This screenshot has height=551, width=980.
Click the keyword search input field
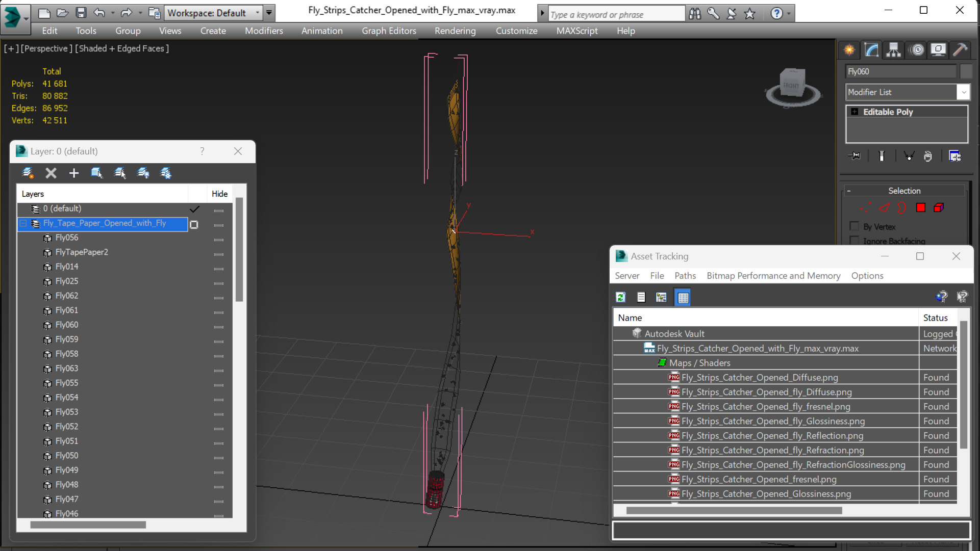click(x=616, y=14)
